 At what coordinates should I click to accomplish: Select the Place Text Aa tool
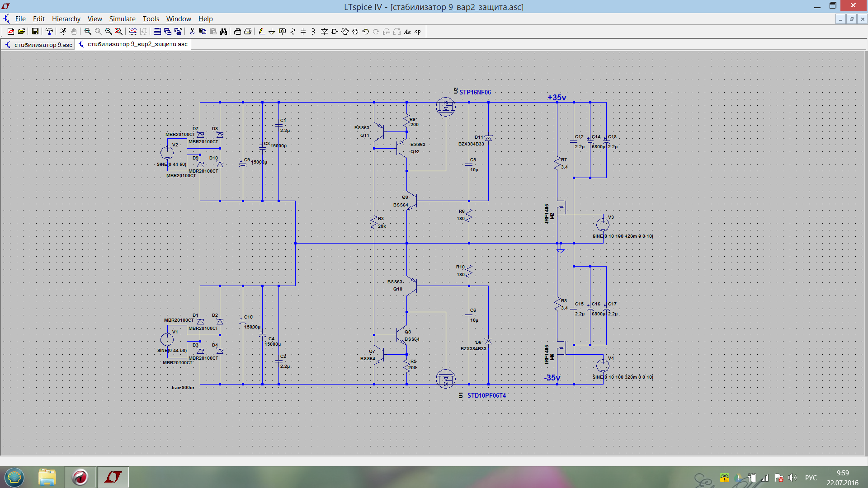tap(407, 32)
